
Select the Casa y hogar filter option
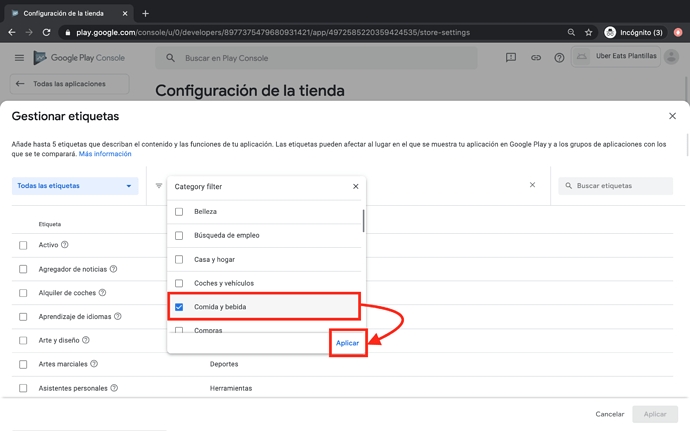click(179, 260)
